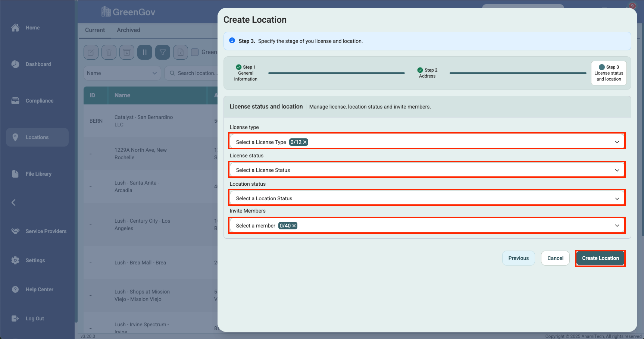
Task: Go back to Step 2 Address
Action: click(427, 73)
